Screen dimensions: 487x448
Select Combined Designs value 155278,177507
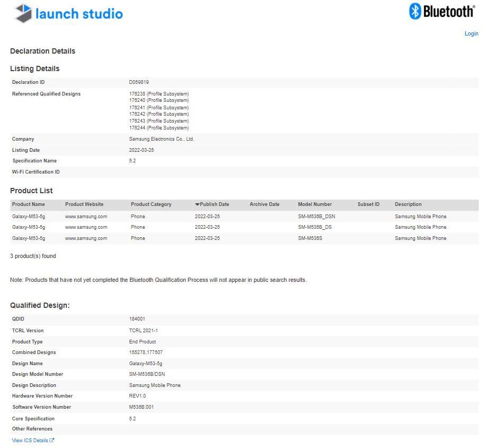pos(146,352)
